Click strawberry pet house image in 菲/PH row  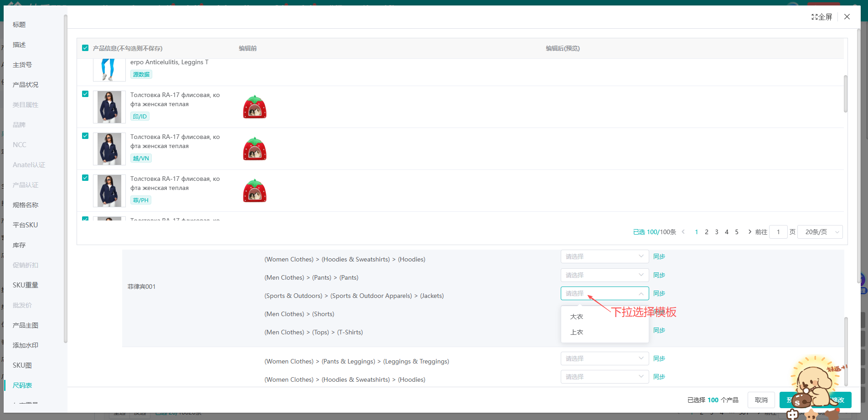[254, 191]
